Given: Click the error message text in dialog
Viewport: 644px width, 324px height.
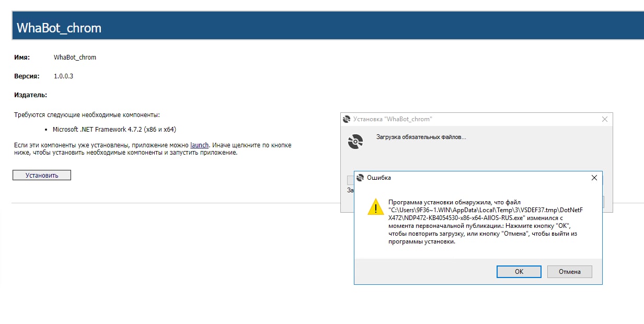Looking at the screenshot, I should [x=486, y=222].
